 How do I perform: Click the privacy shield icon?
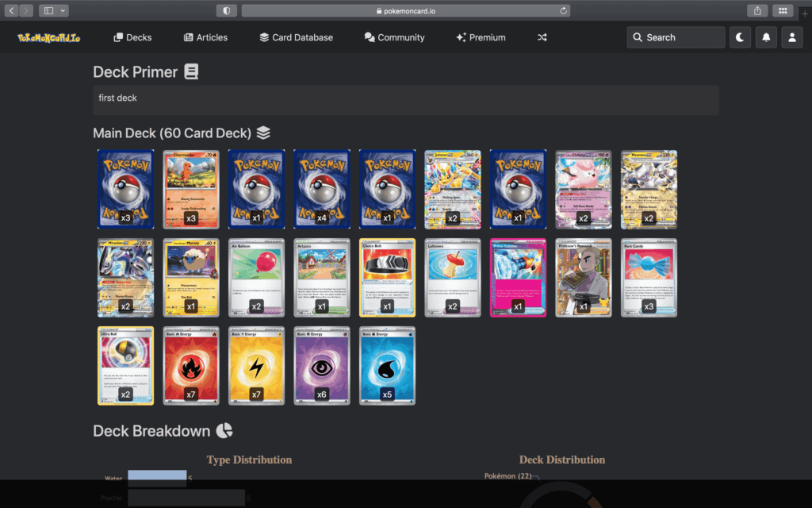coord(226,10)
